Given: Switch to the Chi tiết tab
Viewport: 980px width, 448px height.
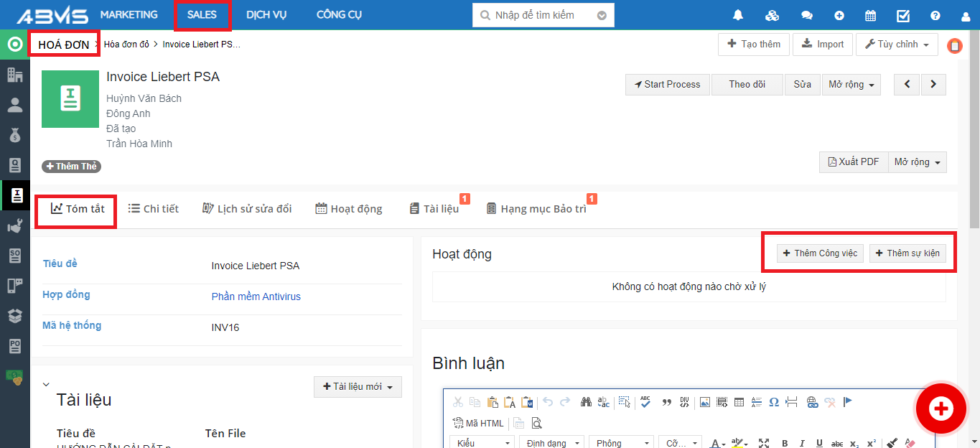Looking at the screenshot, I should [x=153, y=209].
